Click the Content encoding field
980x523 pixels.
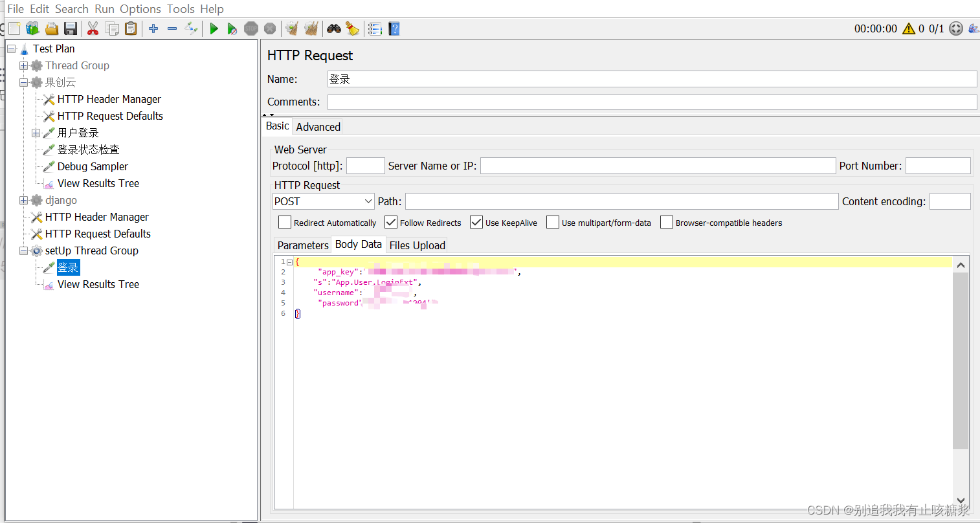pos(950,201)
